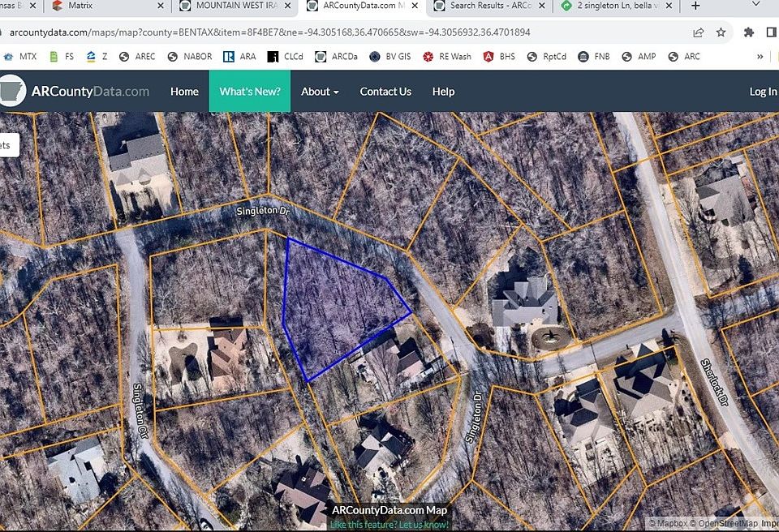Viewport: 779px width, 532px height.
Task: Switch to the MOUNTAIN WEST IRA tab
Action: click(235, 6)
